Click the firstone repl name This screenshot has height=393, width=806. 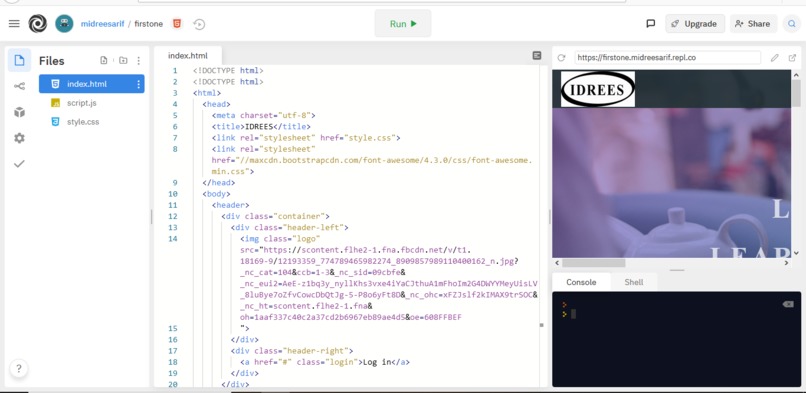[149, 24]
